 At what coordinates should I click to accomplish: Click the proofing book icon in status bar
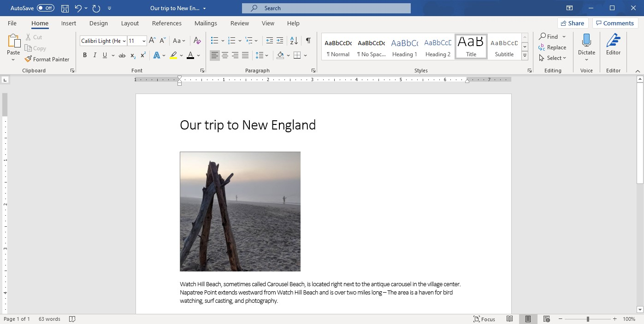click(72, 319)
